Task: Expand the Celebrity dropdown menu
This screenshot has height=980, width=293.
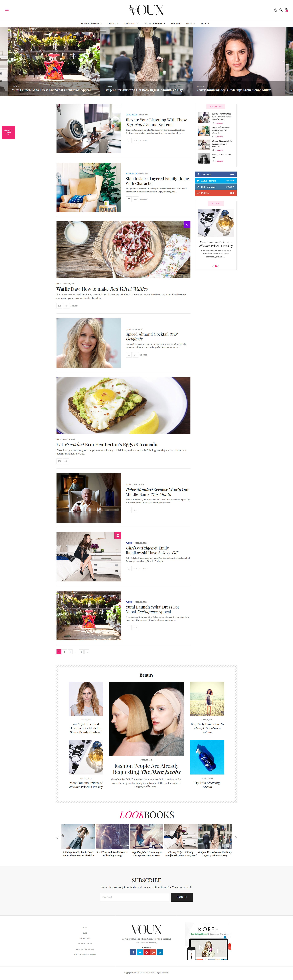Action: click(131, 23)
